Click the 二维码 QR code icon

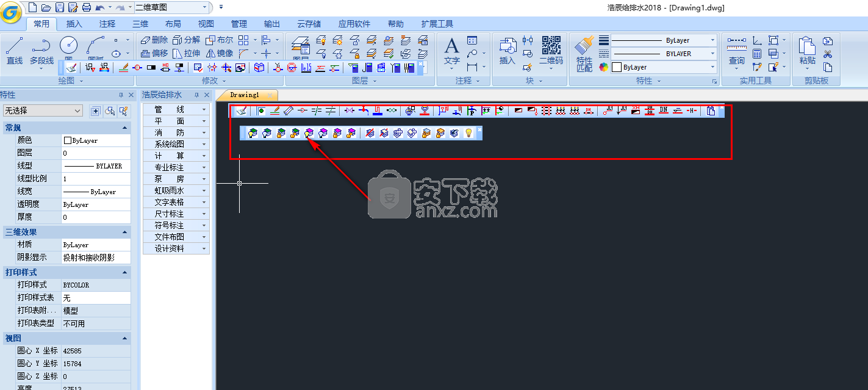(x=551, y=49)
